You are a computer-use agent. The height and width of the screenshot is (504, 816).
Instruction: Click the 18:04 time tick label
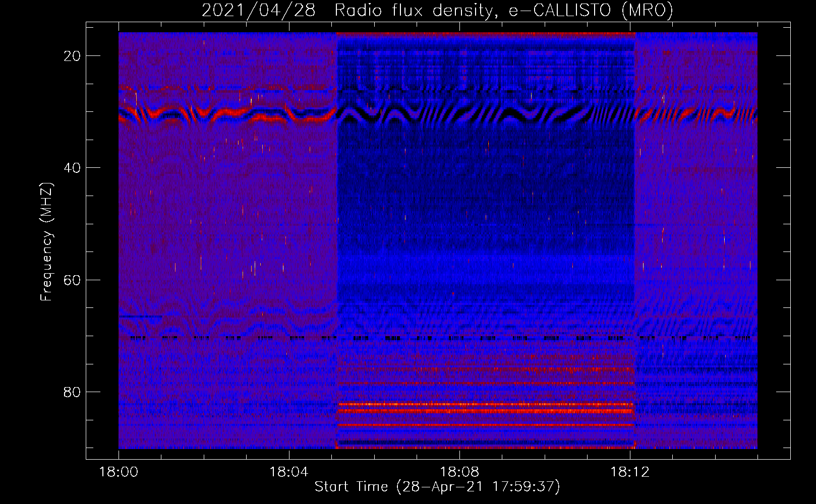tap(289, 472)
